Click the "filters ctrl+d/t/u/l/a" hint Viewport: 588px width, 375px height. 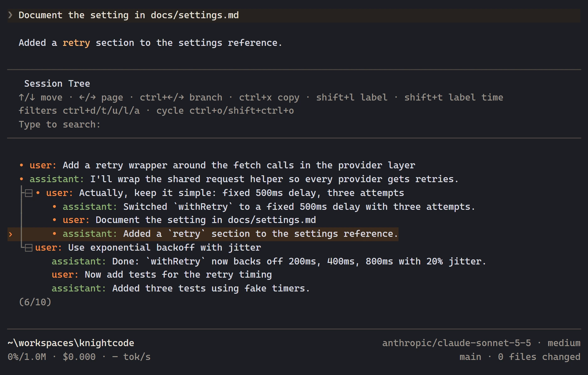pos(79,111)
